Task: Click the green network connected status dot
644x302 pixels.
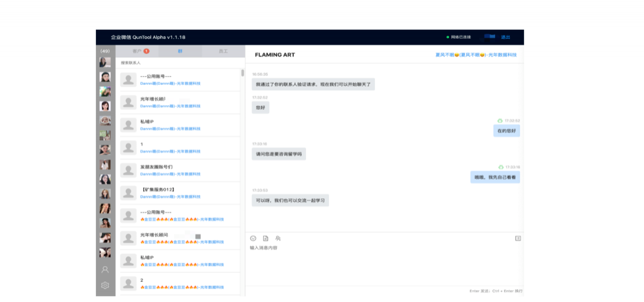Action: (x=448, y=37)
